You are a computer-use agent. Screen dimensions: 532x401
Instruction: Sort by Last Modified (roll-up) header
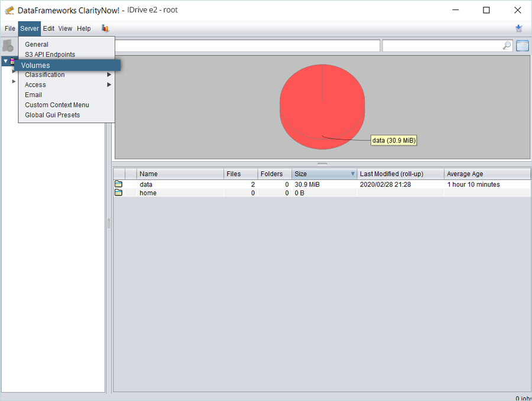[x=401, y=174]
